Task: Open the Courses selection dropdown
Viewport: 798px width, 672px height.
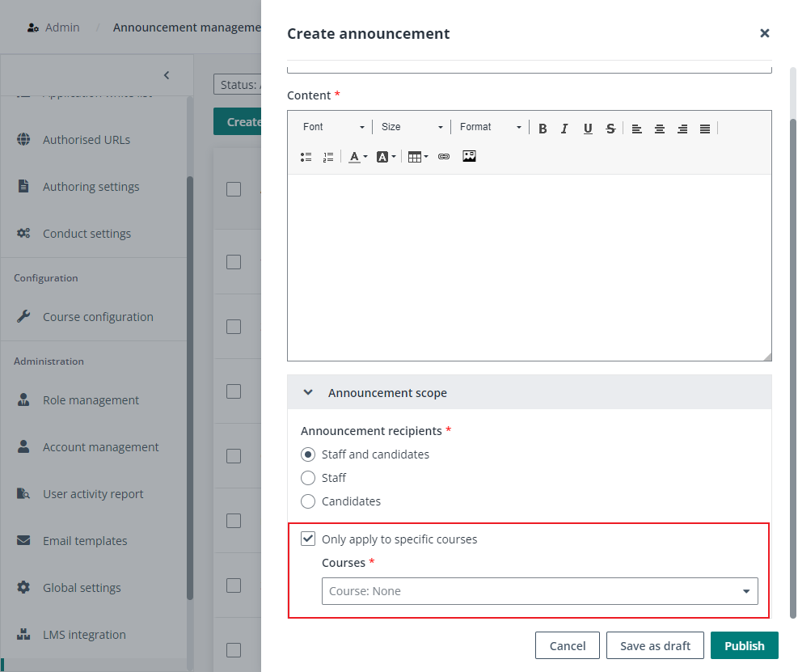Action: click(x=540, y=591)
